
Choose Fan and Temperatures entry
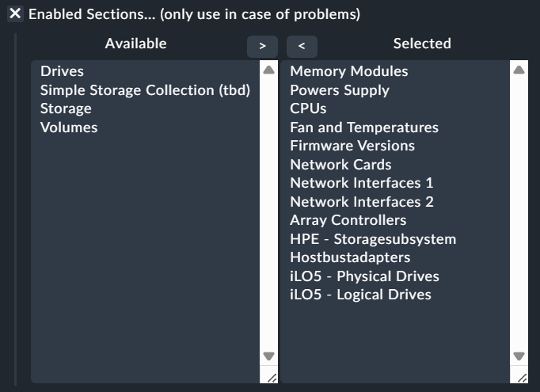(x=364, y=127)
